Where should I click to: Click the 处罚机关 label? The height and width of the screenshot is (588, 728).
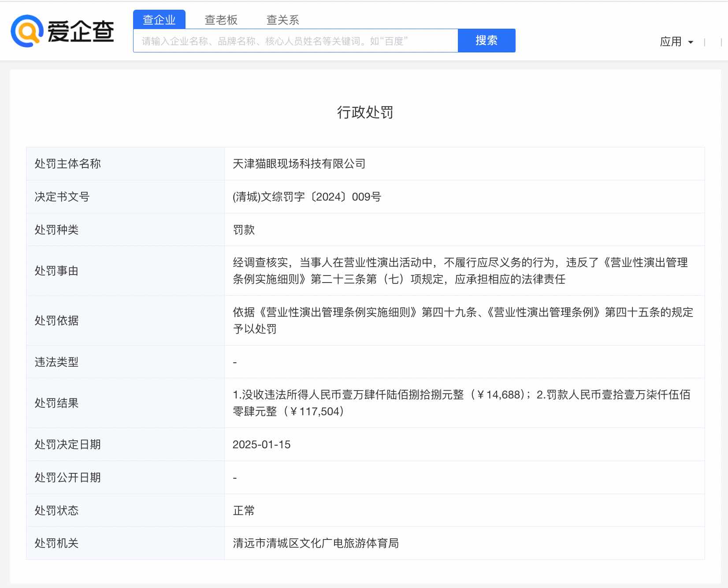[56, 543]
